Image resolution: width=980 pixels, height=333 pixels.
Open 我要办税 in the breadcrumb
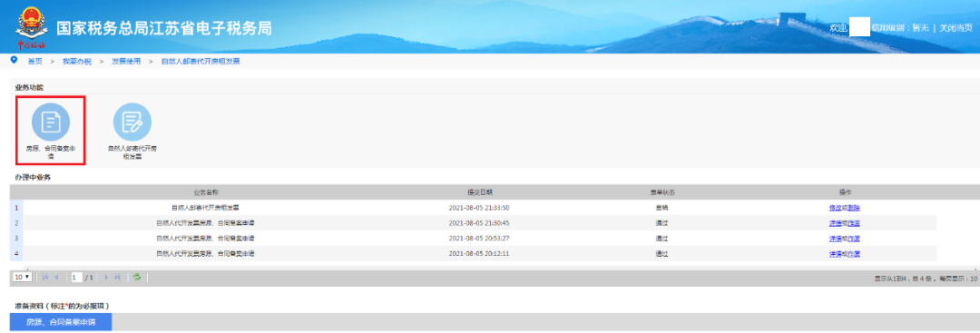(77, 61)
